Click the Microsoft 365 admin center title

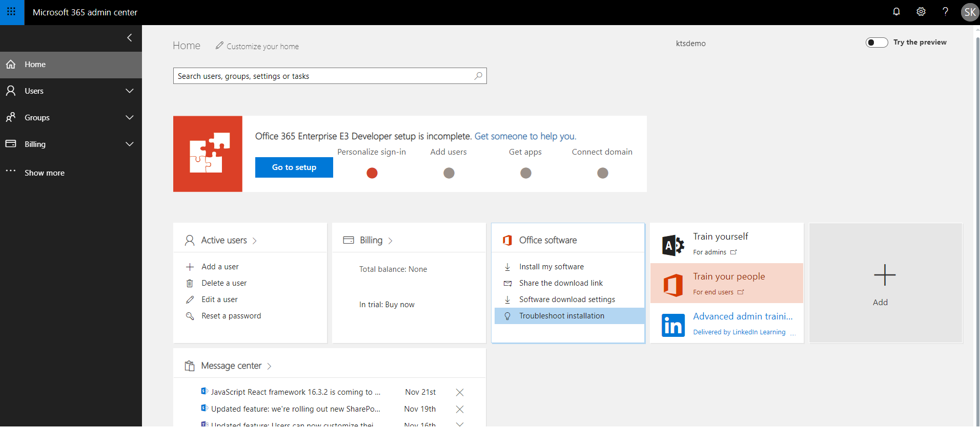85,12
